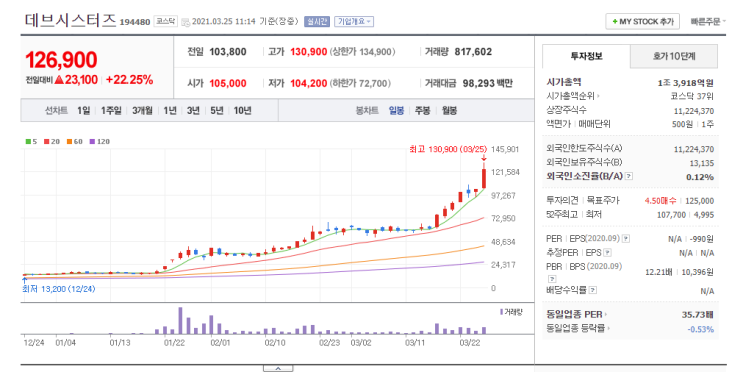Click the +22.25% change percentage

129,80
